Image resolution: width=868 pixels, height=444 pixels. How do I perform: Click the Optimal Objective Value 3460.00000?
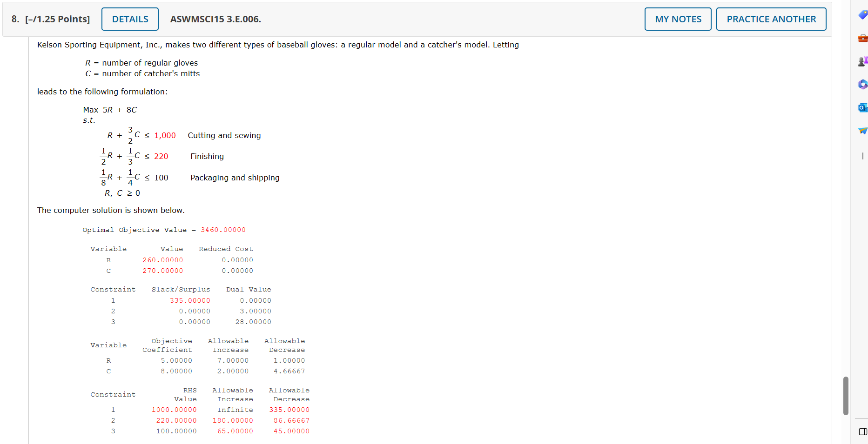[x=222, y=230]
